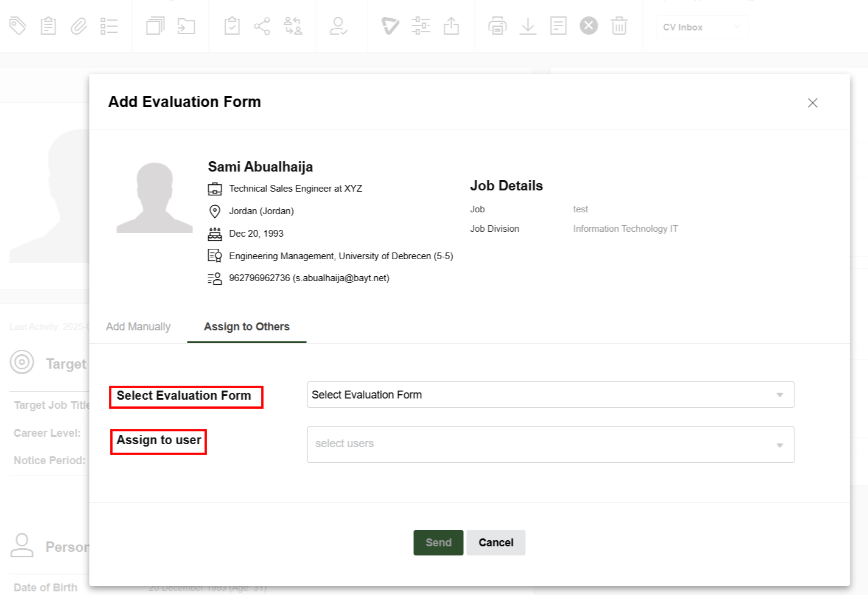The height and width of the screenshot is (595, 868).
Task: Close the Add Evaluation Form dialog
Action: [812, 103]
